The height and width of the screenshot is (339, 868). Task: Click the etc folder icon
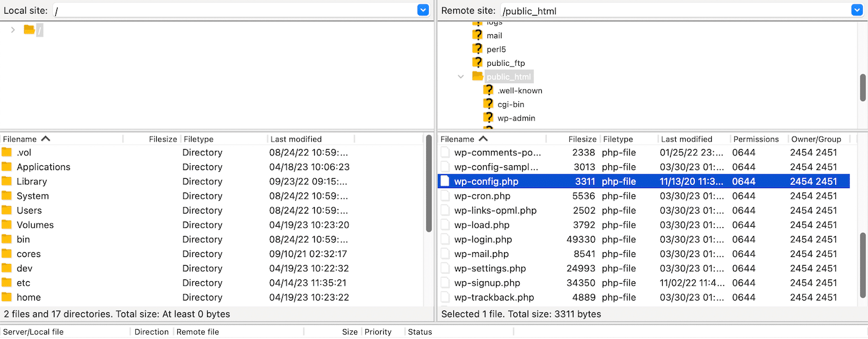7,282
